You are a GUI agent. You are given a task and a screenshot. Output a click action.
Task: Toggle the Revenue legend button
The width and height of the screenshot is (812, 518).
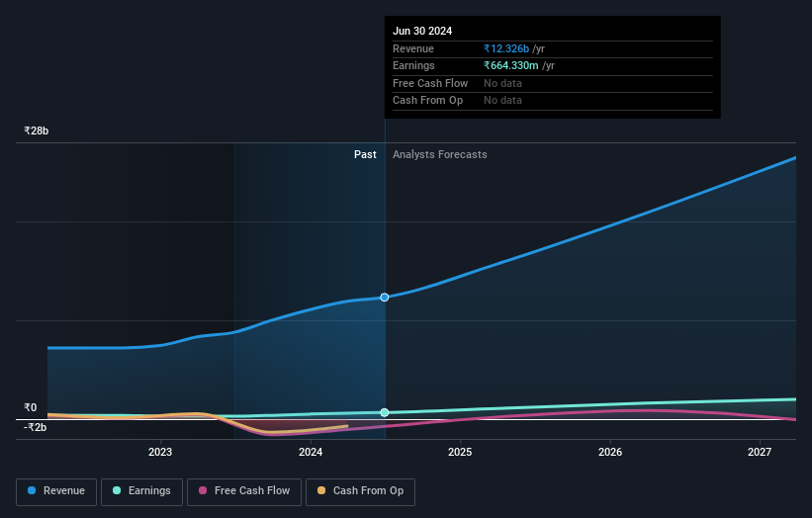pos(56,491)
